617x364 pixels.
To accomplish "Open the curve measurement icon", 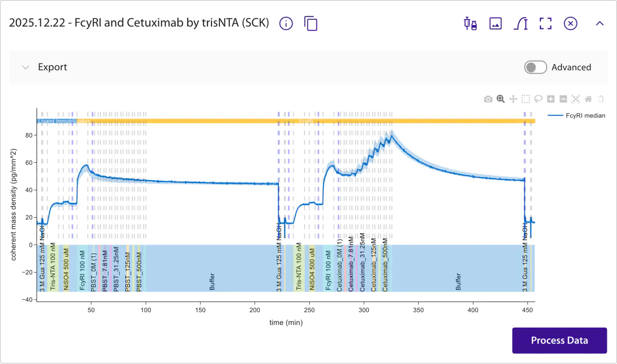I will pos(521,23).
